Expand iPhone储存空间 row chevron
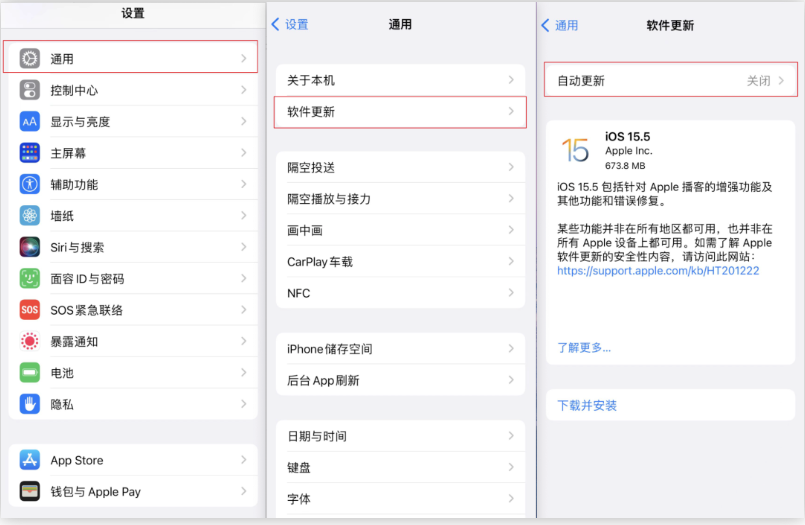 [511, 348]
